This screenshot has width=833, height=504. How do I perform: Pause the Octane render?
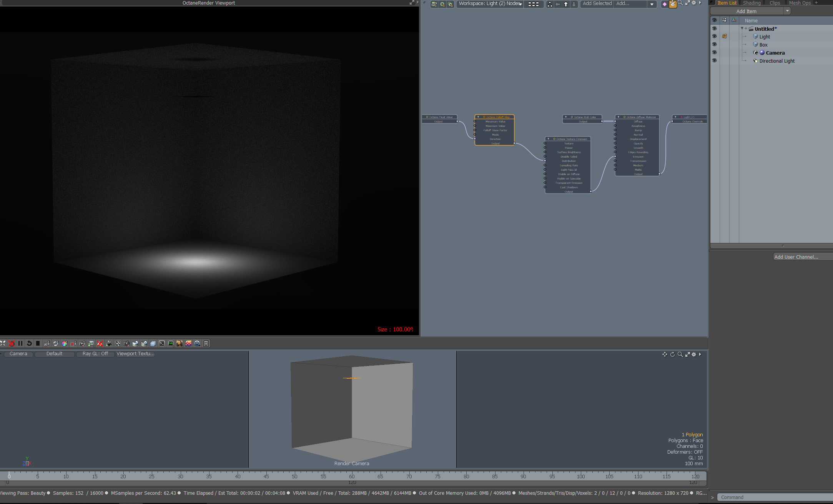point(20,343)
